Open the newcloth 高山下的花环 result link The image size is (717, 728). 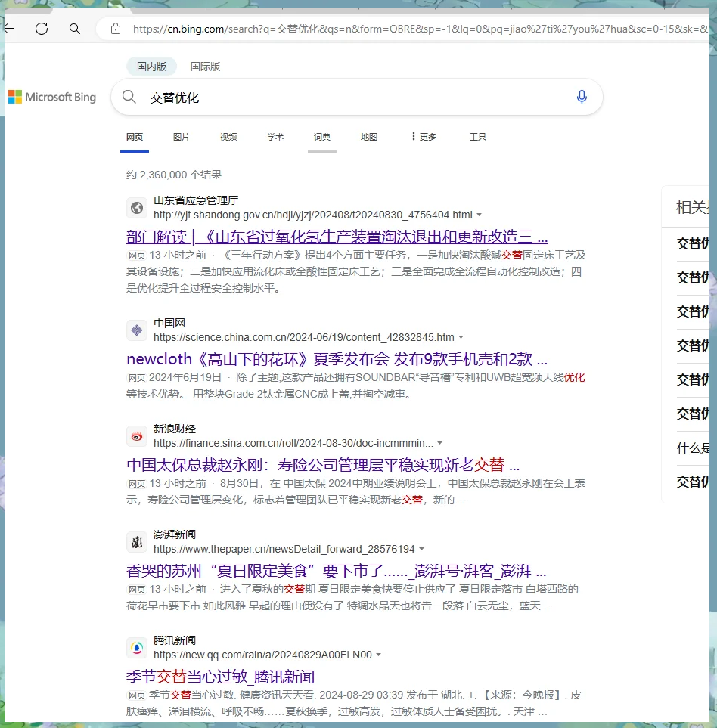click(337, 359)
